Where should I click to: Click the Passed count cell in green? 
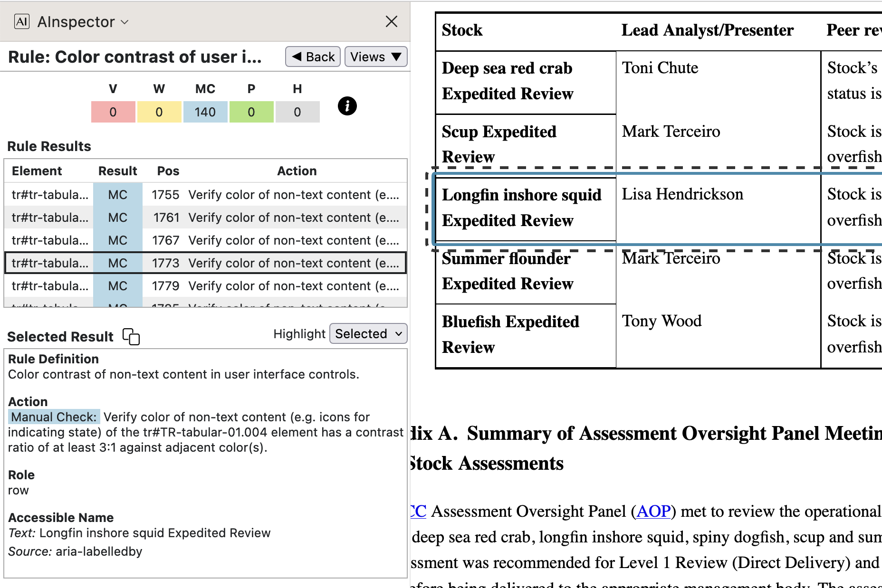pyautogui.click(x=251, y=112)
